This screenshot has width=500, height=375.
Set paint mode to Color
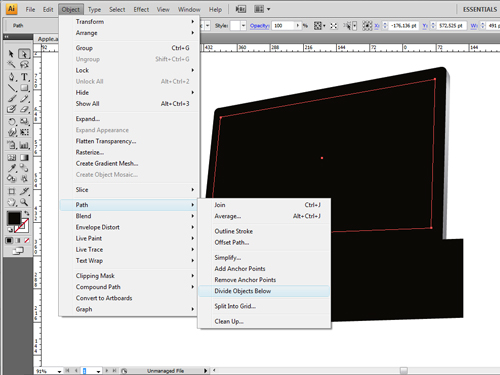(x=9, y=240)
